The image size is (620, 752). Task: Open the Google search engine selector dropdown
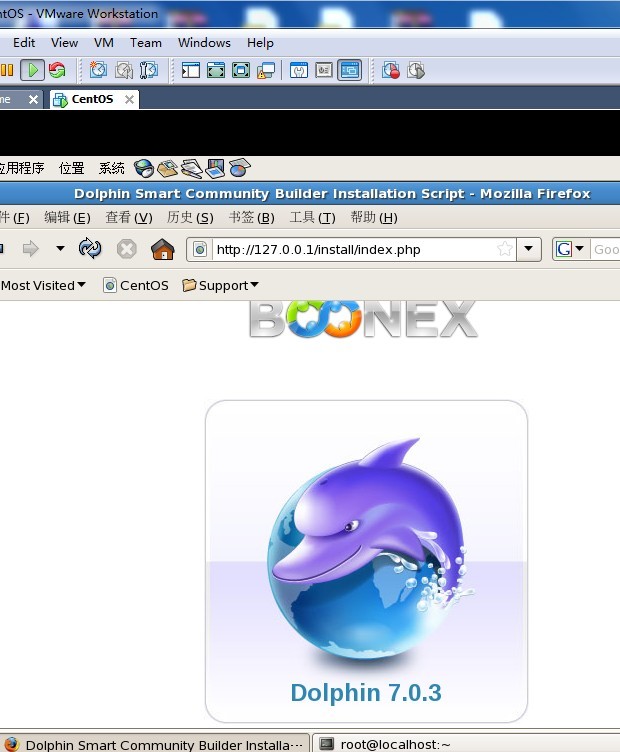pos(570,249)
